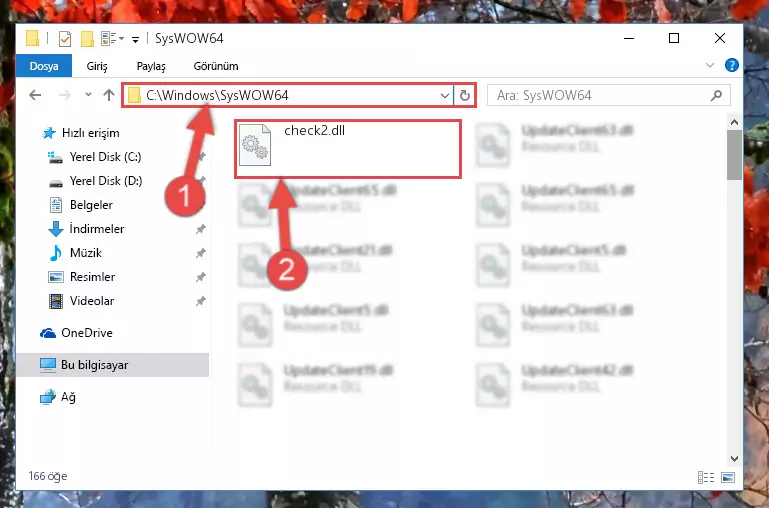The width and height of the screenshot is (769, 508).
Task: Open the Görünüm ribbon tab
Action: click(x=216, y=66)
